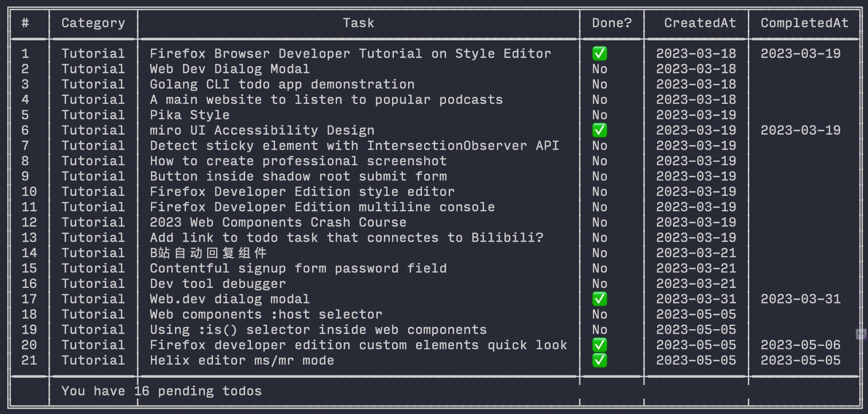Click green checkmark for Firefox Browser Developer Tutorial
Screen dimensions: 868x414
coord(599,54)
